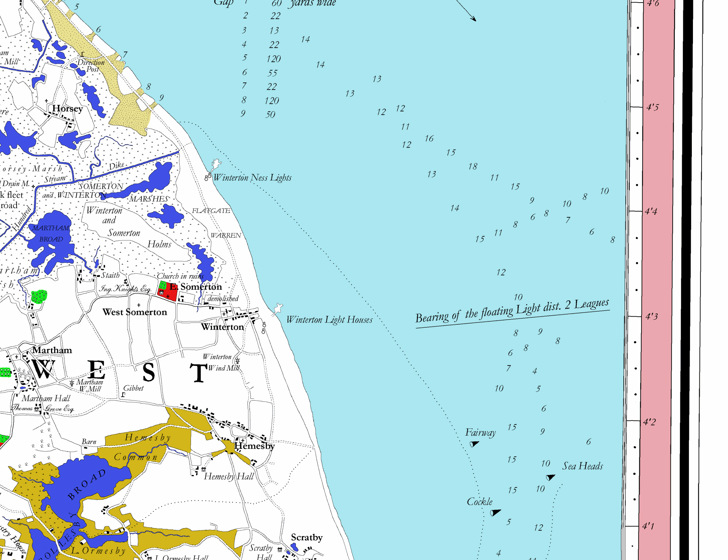728x560 pixels.
Task: Click the Hemesby village label
Action: tap(255, 446)
